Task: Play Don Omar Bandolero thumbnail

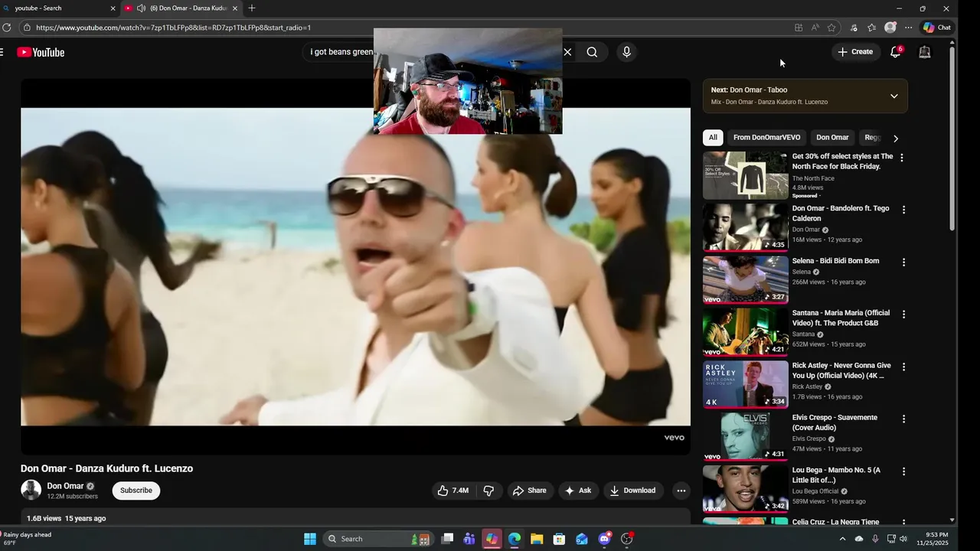Action: click(746, 227)
